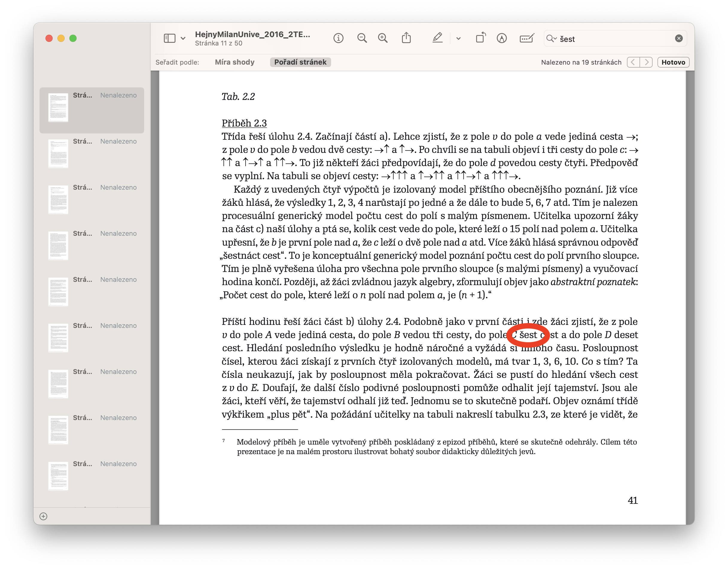
Task: Open the sidebar view options chevron
Action: tap(183, 38)
